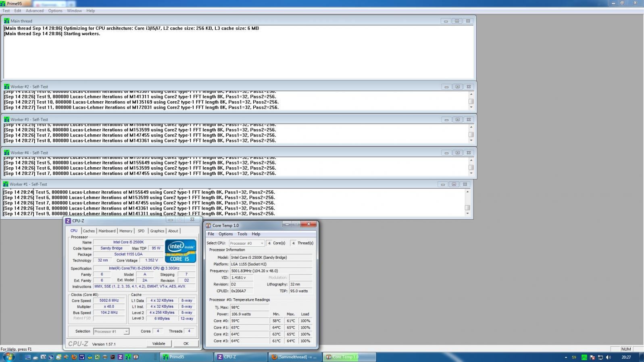Switch to the Firefox Sammelthread taskbar button

coord(295,357)
